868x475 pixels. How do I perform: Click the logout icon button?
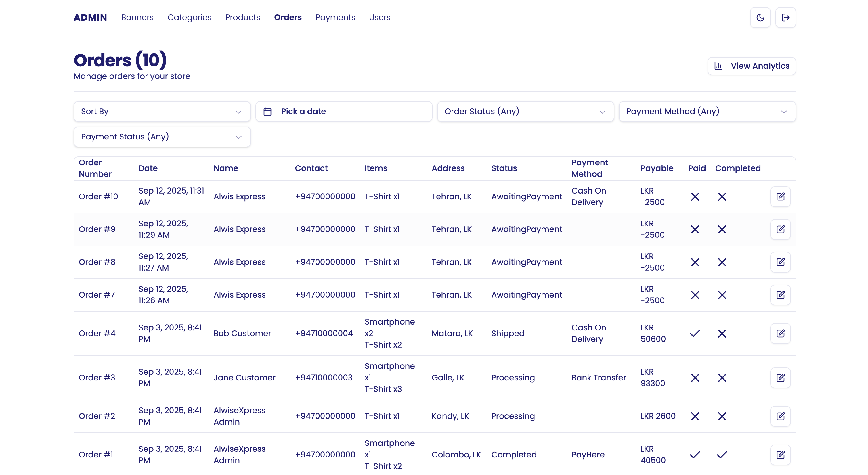point(785,18)
